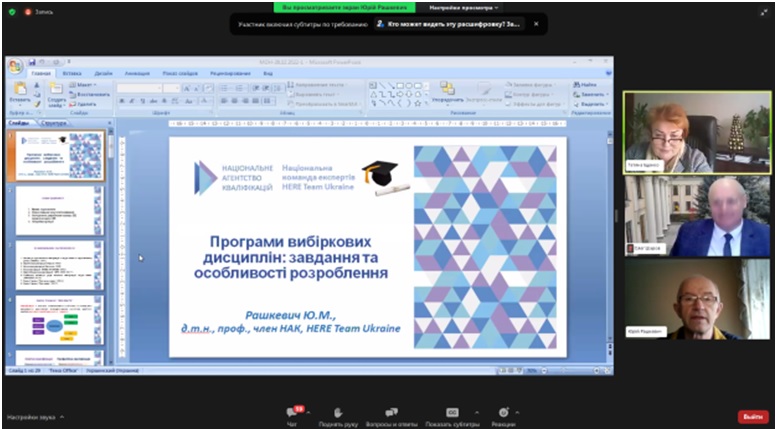Image resolution: width=780 pixels, height=429 pixels.
Task: Switch to the Рецензирование ribbon tab
Action: (230, 73)
